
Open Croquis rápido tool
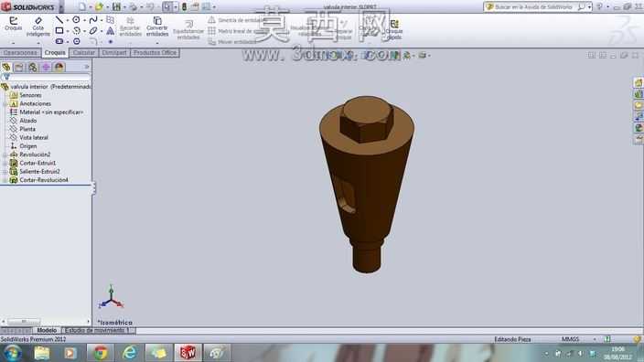tap(394, 29)
